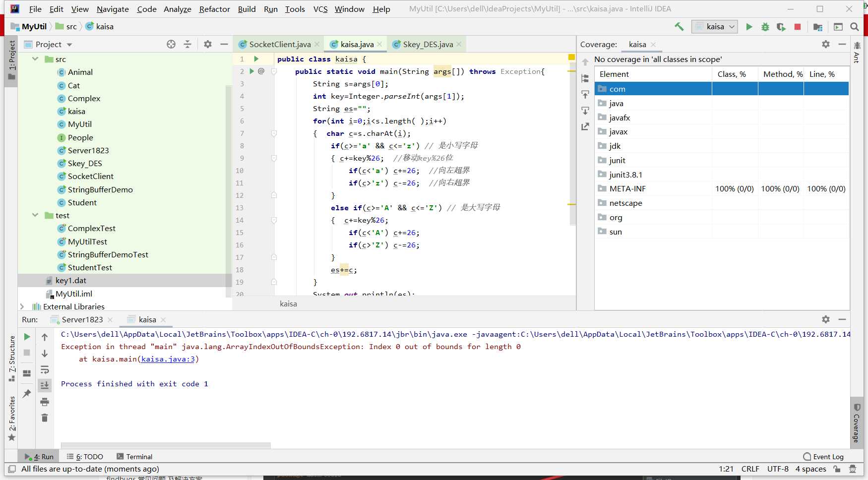Open line separator CRLF selector

coord(750,469)
